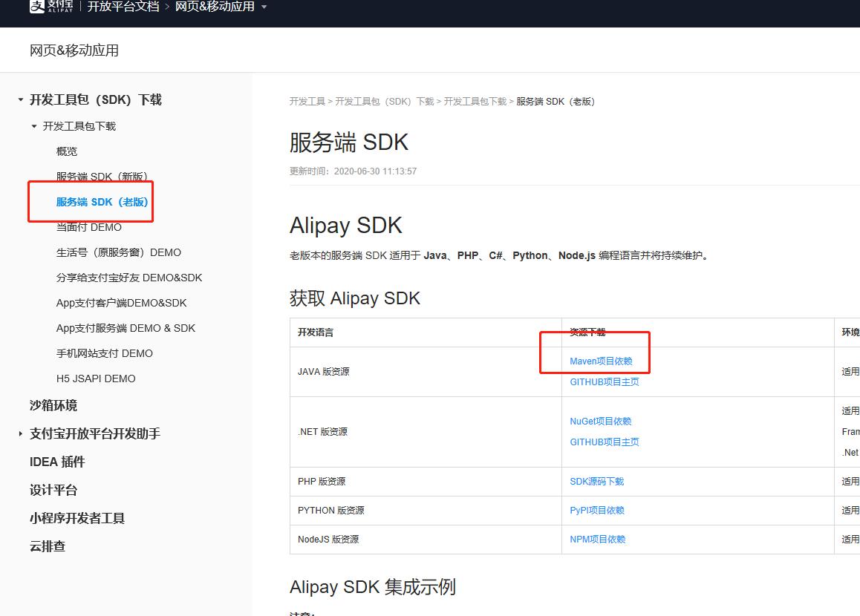This screenshot has height=616, width=860.
Task: Click the 更新时间 2020-06-30 timestamp
Action: [x=354, y=171]
